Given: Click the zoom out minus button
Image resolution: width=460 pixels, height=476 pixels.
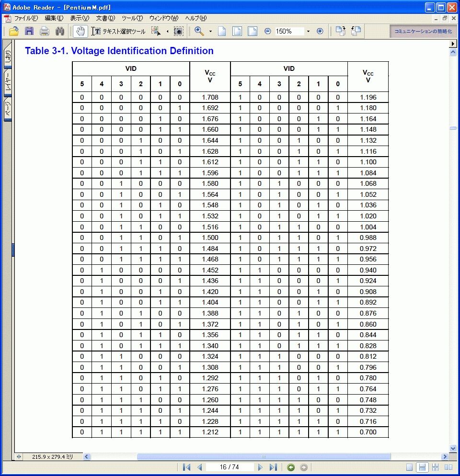Looking at the screenshot, I should (x=268, y=31).
